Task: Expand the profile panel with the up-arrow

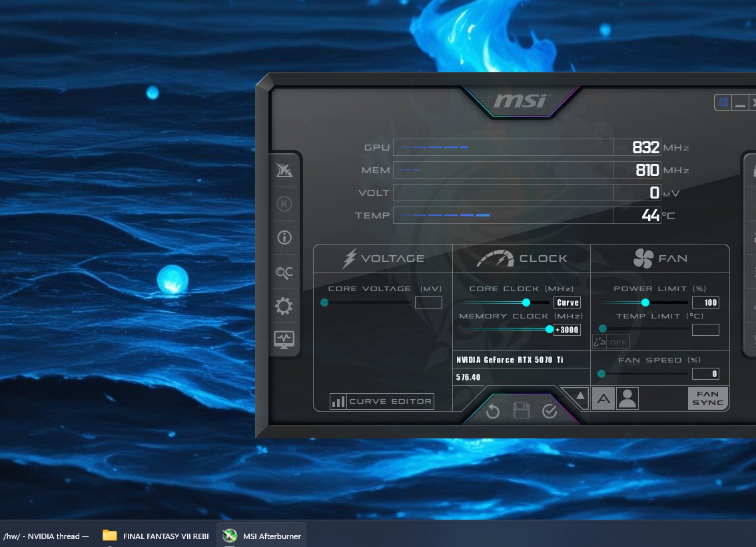Action: tap(581, 396)
